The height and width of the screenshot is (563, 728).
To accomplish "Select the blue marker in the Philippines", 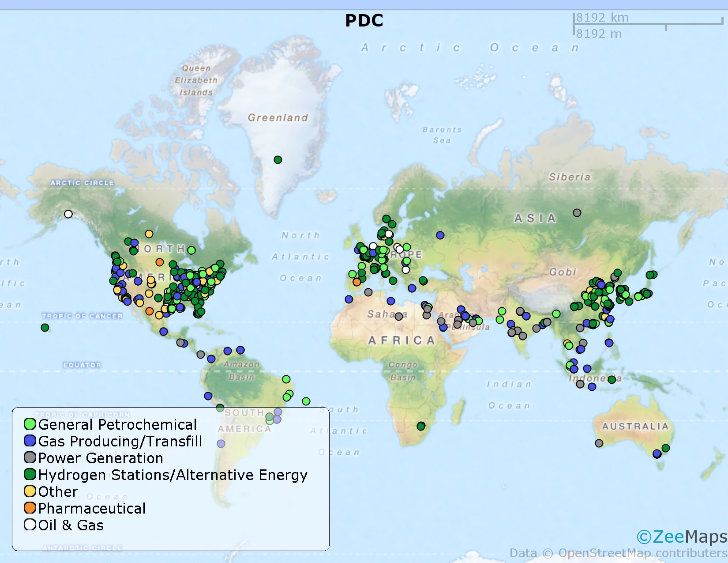I will coord(609,343).
